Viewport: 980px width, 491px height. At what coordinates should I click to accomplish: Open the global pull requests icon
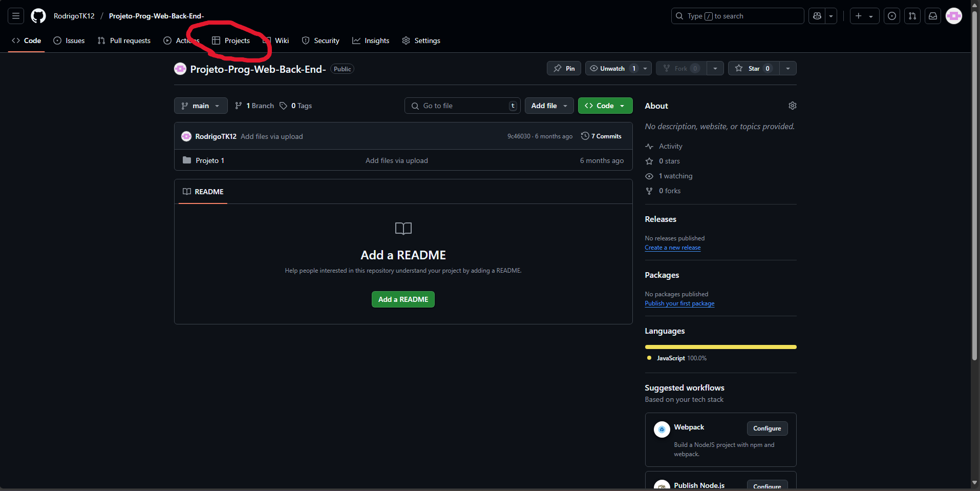pos(912,16)
